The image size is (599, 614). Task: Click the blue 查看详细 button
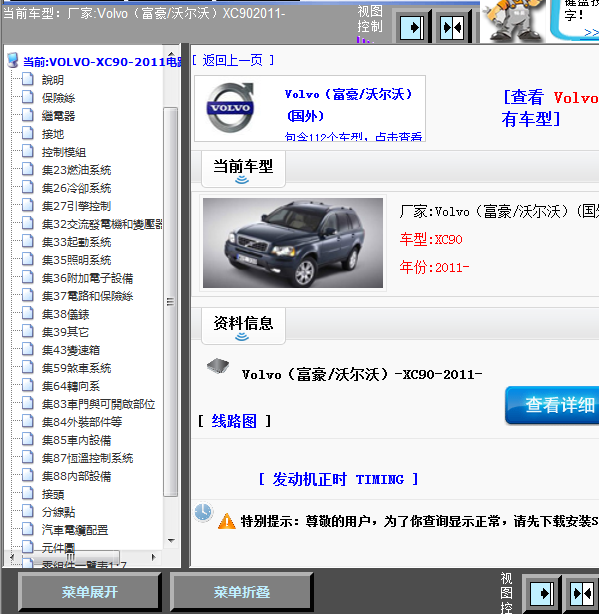click(552, 405)
